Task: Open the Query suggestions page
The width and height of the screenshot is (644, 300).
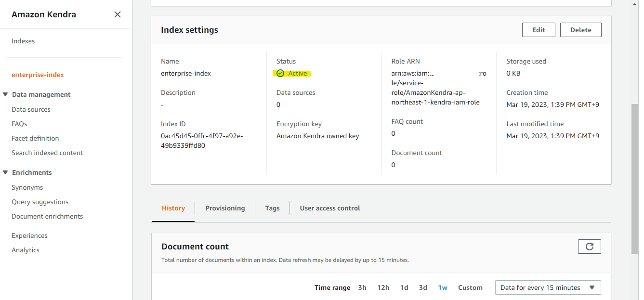Action: tap(40, 202)
